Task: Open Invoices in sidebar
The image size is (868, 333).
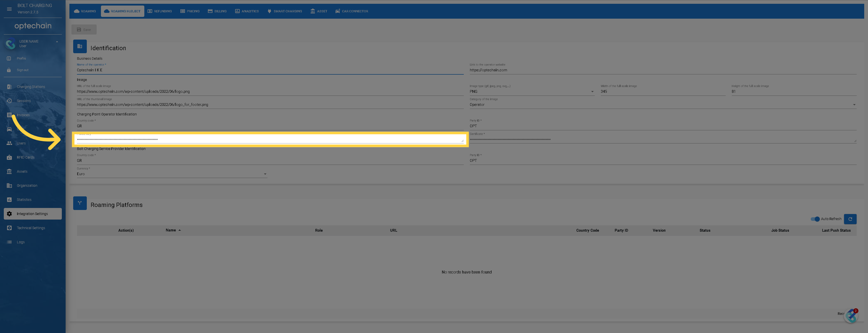Action: tap(33, 115)
